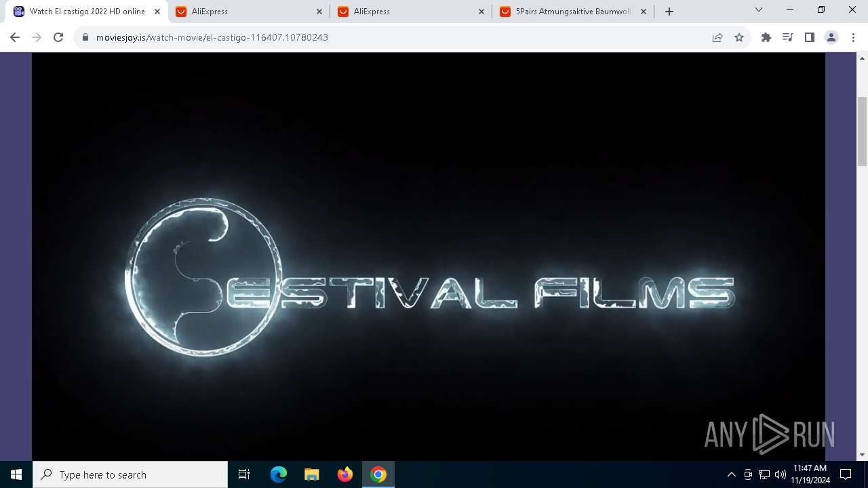Screen dimensions: 868x488
Task: Click the meet-now tray icon
Action: [x=748, y=474]
